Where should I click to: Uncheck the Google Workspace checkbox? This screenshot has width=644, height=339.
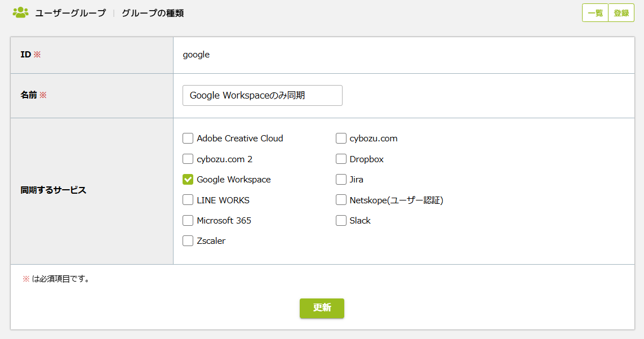pyautogui.click(x=188, y=179)
